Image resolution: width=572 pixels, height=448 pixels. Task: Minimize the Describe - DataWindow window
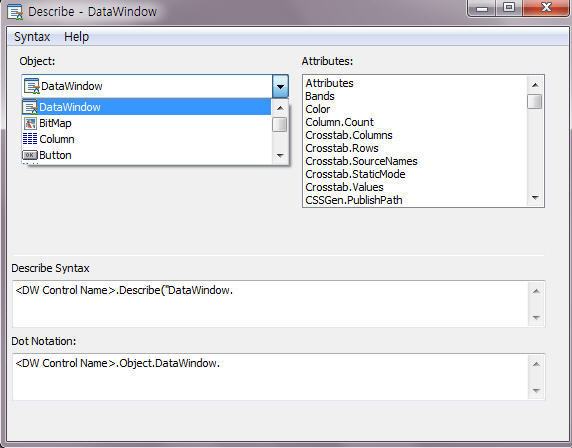482,8
